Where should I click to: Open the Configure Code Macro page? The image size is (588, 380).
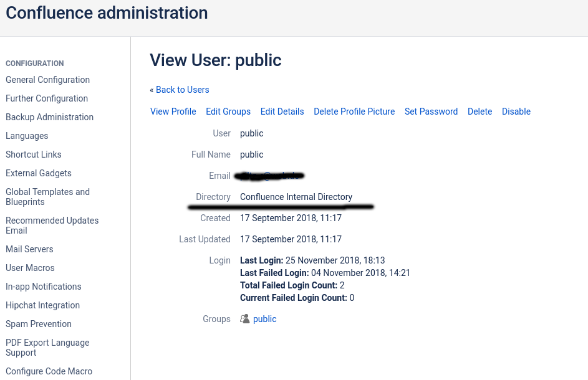(x=49, y=371)
